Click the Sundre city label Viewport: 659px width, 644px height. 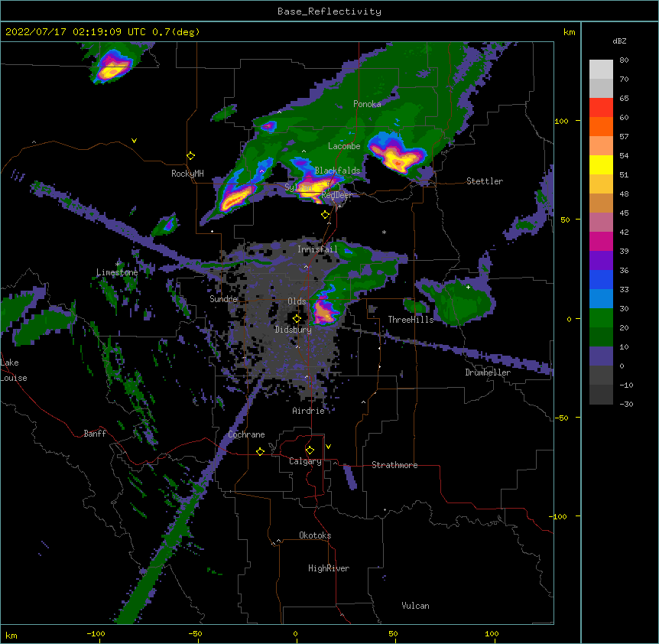pyautogui.click(x=223, y=299)
